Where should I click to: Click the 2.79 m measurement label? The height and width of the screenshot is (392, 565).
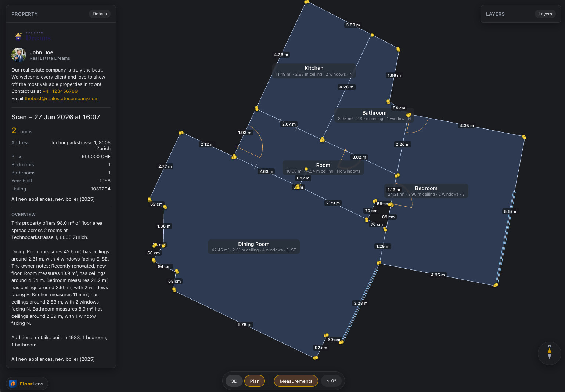(x=333, y=203)
